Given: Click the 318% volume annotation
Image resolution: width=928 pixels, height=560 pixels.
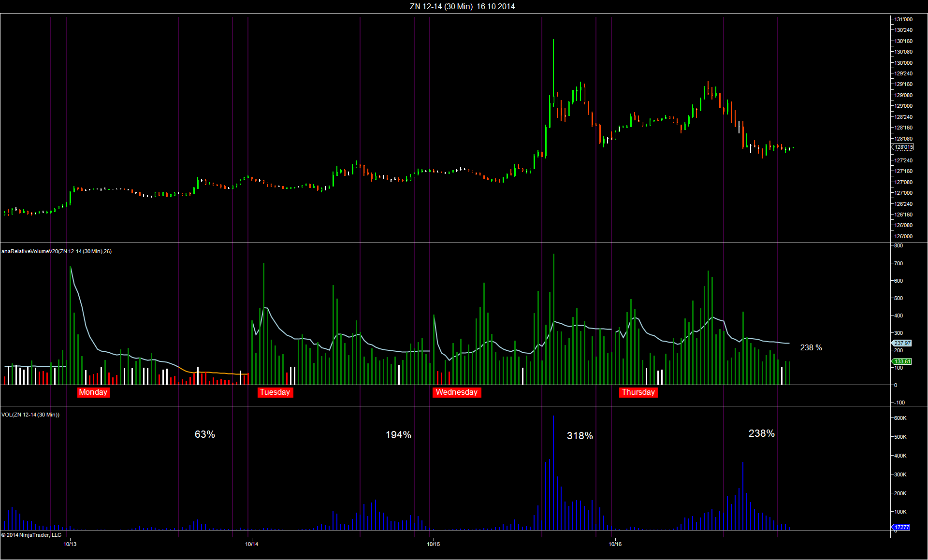Looking at the screenshot, I should pyautogui.click(x=580, y=436).
